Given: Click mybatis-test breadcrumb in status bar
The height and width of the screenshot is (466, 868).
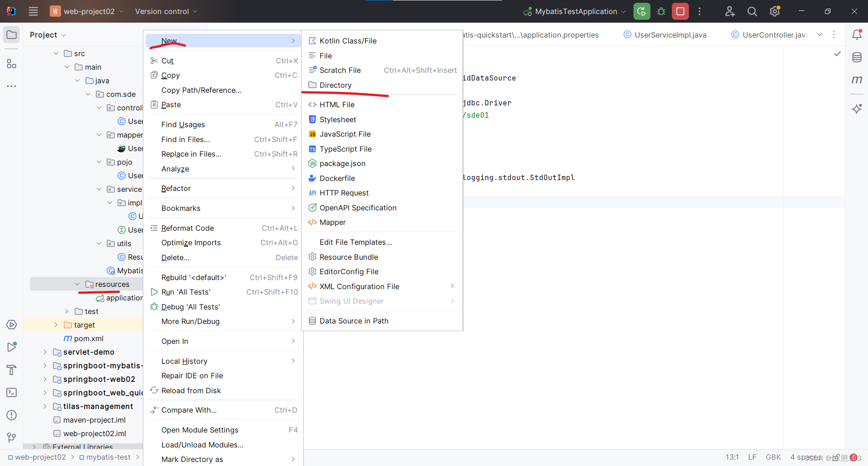Looking at the screenshot, I should pyautogui.click(x=104, y=457).
